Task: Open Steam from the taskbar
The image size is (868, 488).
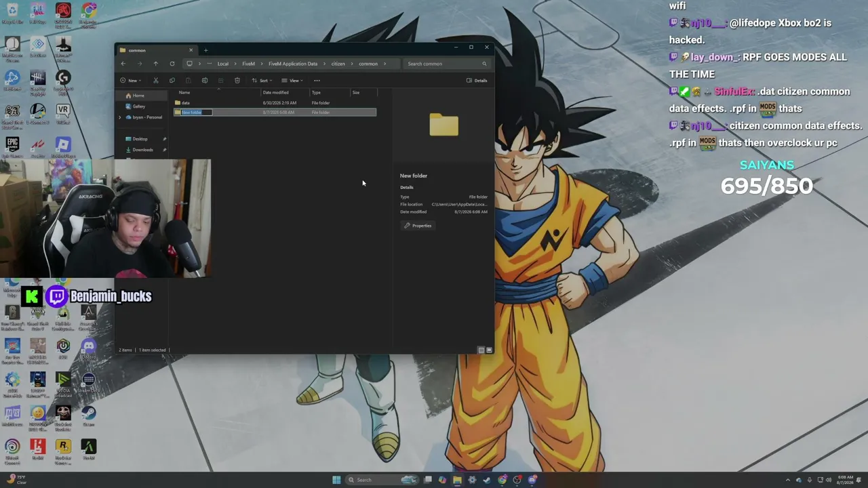Action: (x=487, y=480)
